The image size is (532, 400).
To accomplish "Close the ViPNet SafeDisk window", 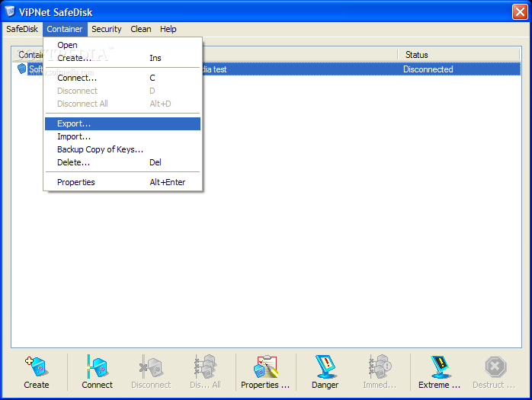I will coord(520,12).
